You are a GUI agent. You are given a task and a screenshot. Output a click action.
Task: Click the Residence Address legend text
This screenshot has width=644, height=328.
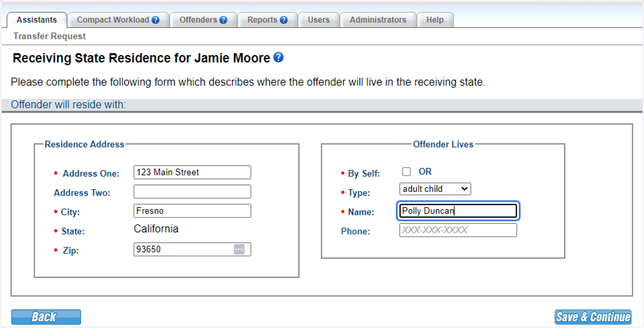pyautogui.click(x=84, y=144)
